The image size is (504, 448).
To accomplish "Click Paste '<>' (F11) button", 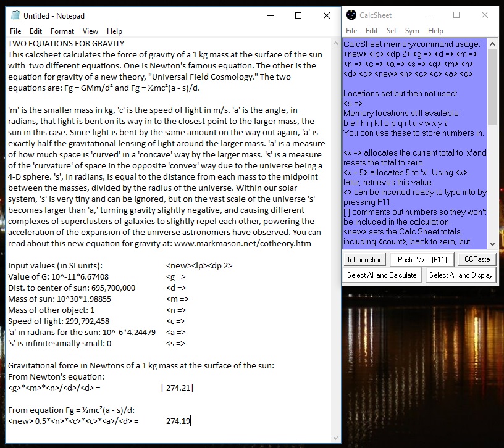I will tap(422, 260).
